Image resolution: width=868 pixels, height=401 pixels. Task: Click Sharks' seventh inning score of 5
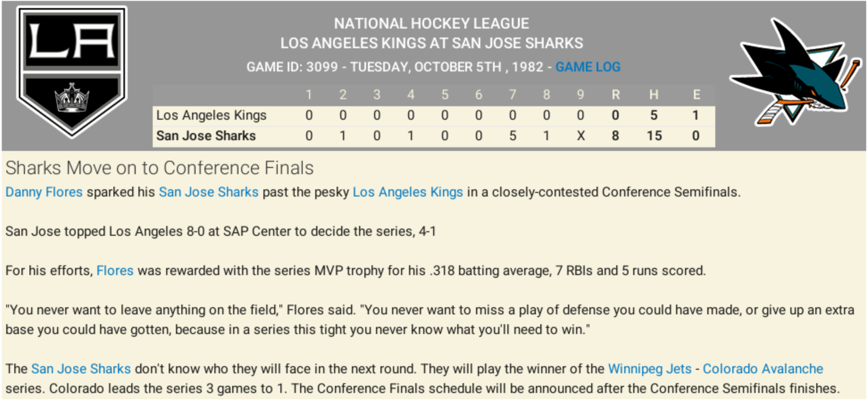tap(513, 136)
